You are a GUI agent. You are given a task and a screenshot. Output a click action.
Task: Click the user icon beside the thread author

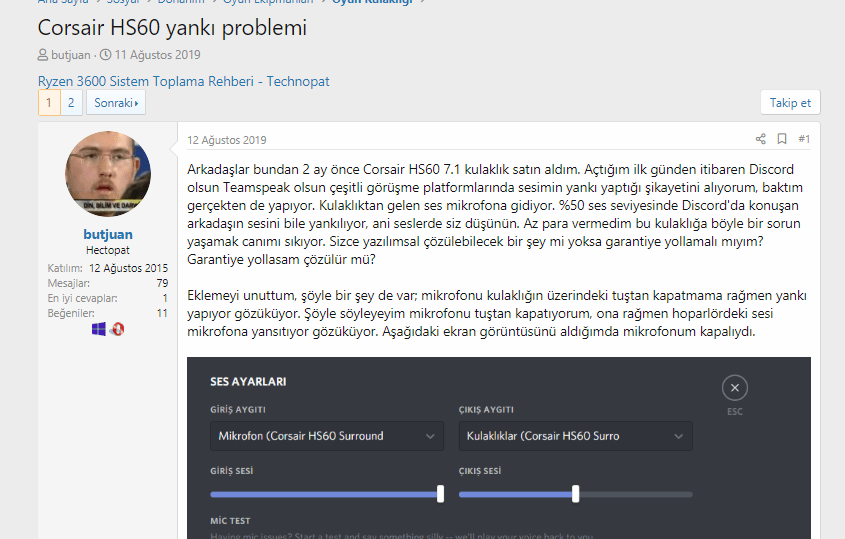coord(43,55)
